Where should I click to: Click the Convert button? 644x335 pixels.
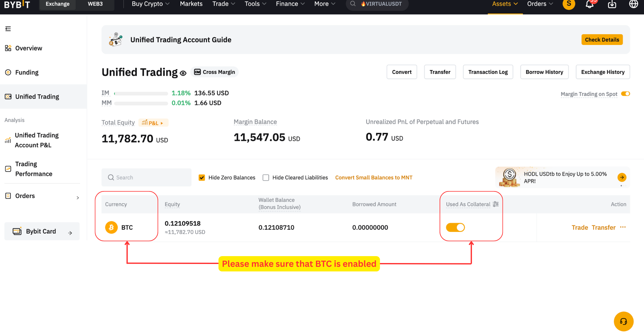[x=402, y=72]
